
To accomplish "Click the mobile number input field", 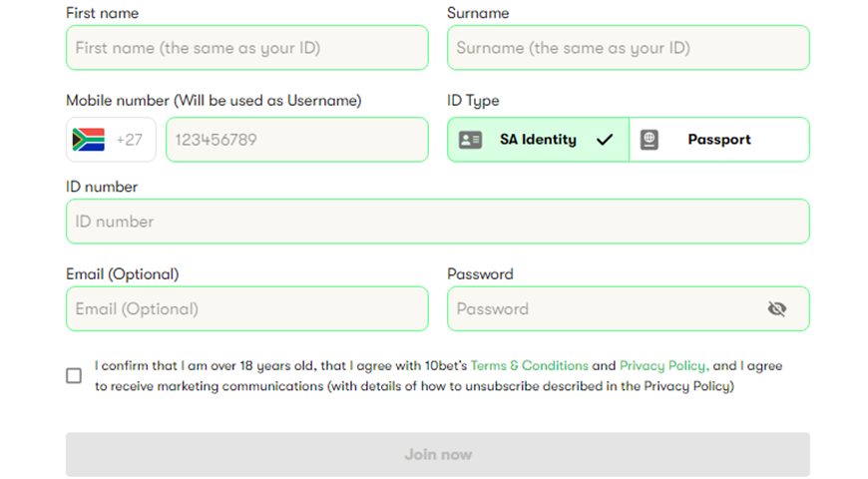I will [297, 140].
